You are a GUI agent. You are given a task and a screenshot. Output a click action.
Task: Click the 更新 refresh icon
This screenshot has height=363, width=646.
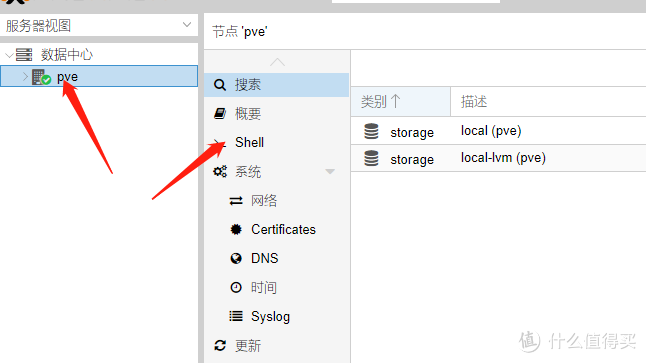220,346
